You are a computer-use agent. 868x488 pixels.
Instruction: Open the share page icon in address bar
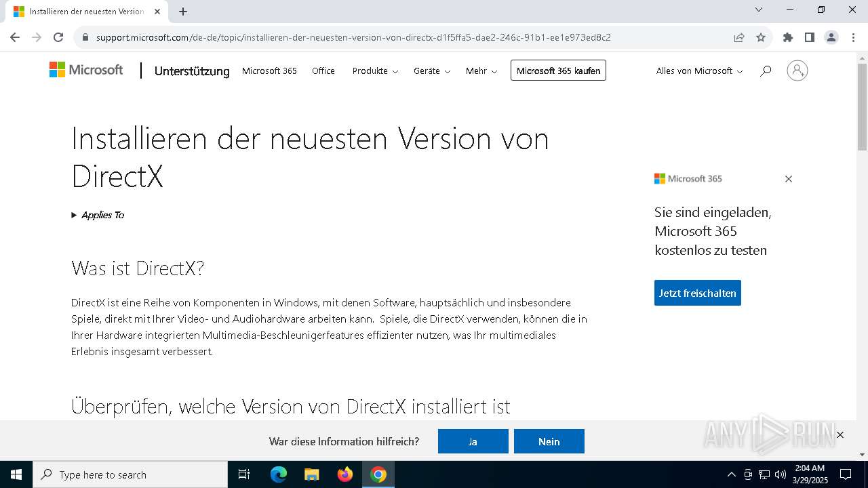[x=739, y=37]
